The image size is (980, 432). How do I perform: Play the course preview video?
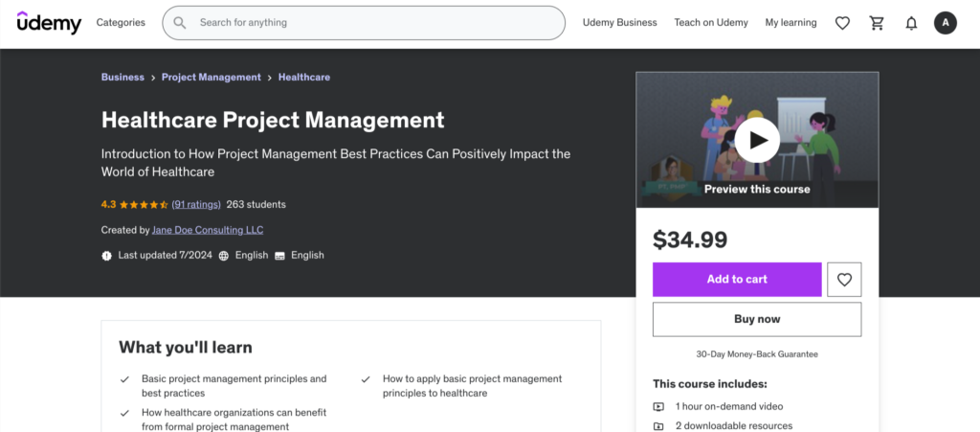757,141
